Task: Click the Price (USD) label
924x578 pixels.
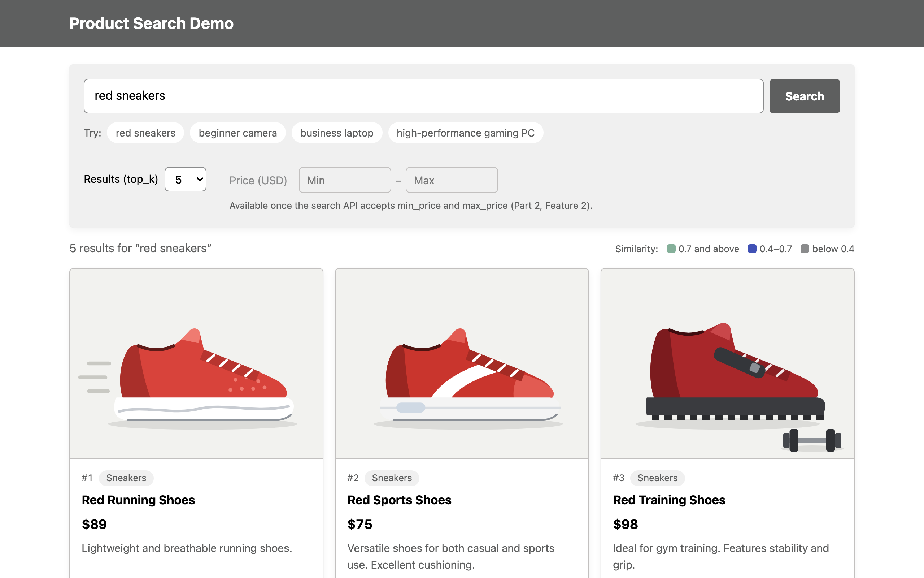Action: [x=258, y=180]
